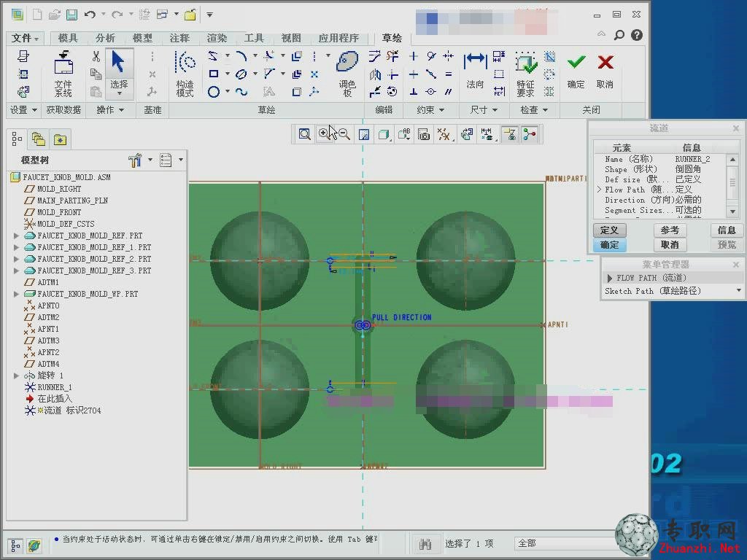The height and width of the screenshot is (560, 747).
Task: Apply the Parallel constraint
Action: (x=449, y=91)
